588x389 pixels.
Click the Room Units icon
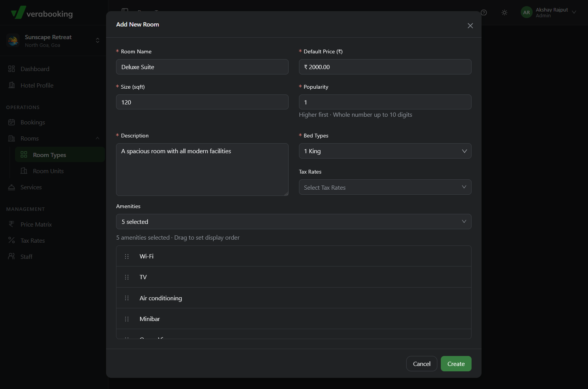click(24, 171)
